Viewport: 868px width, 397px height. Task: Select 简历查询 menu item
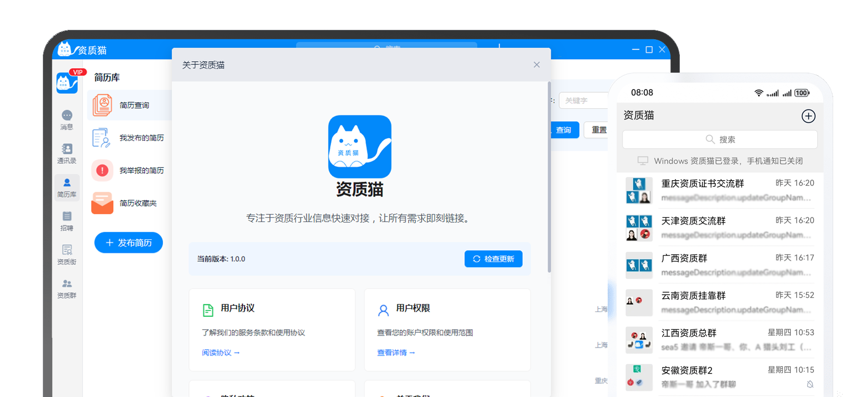point(129,105)
